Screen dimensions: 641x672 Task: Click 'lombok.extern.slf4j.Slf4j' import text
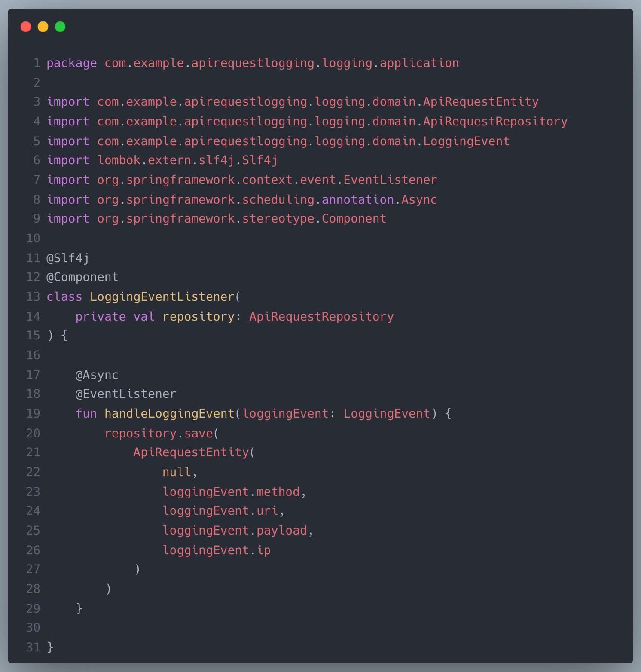pyautogui.click(x=187, y=160)
